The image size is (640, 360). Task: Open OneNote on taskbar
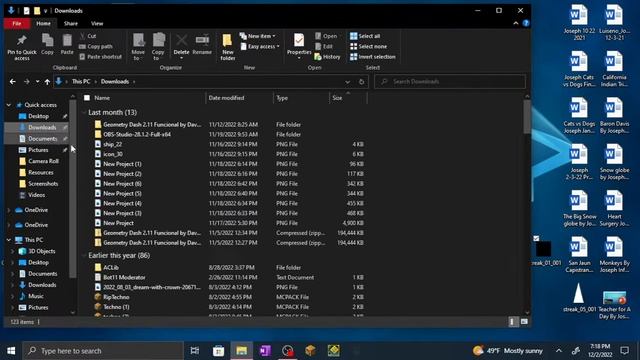pyautogui.click(x=265, y=351)
